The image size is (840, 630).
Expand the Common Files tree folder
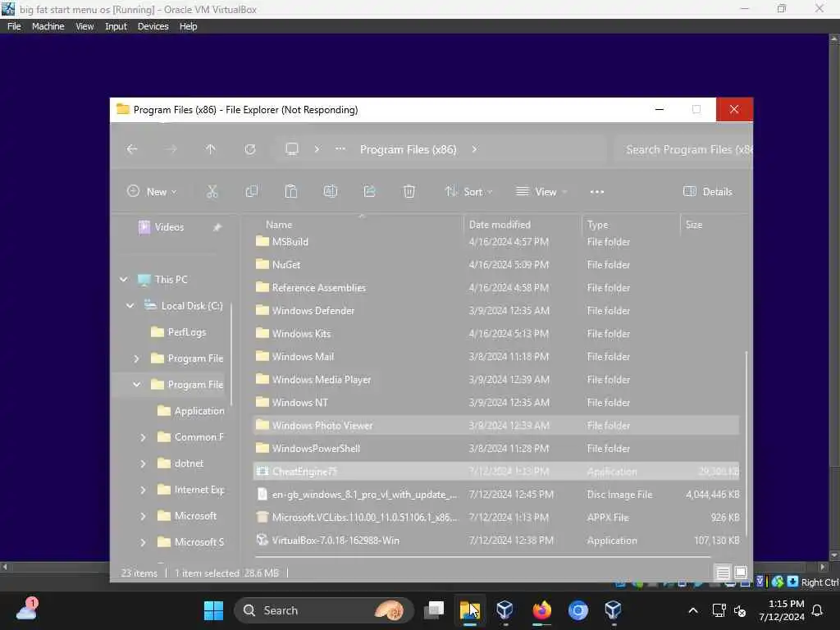(x=143, y=437)
